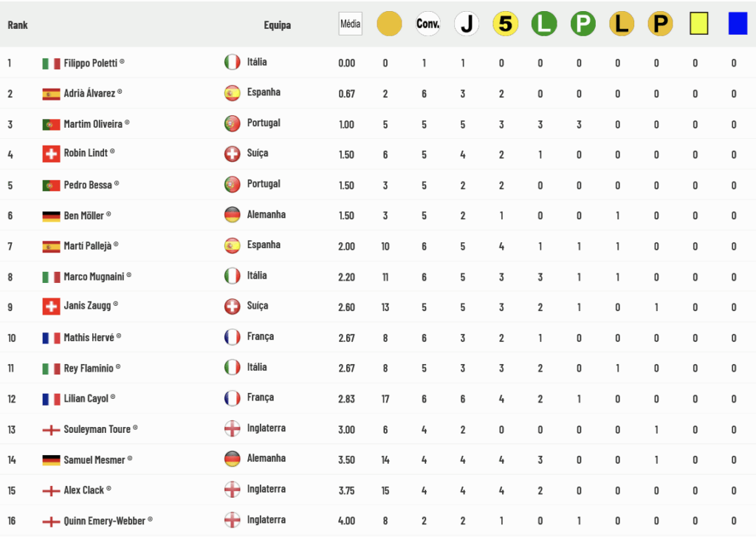Click the white J column icon
The width and height of the screenshot is (756, 537).
coord(467,24)
